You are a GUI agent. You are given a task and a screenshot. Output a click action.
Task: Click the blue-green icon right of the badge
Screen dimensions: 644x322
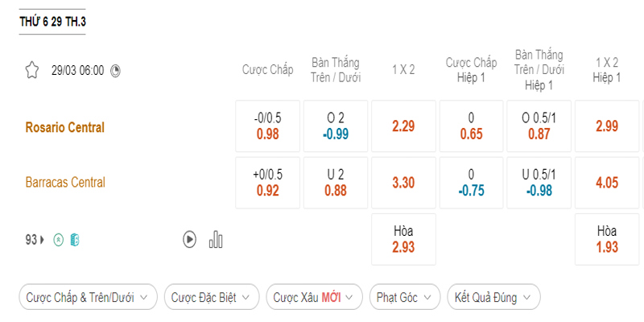pyautogui.click(x=74, y=240)
